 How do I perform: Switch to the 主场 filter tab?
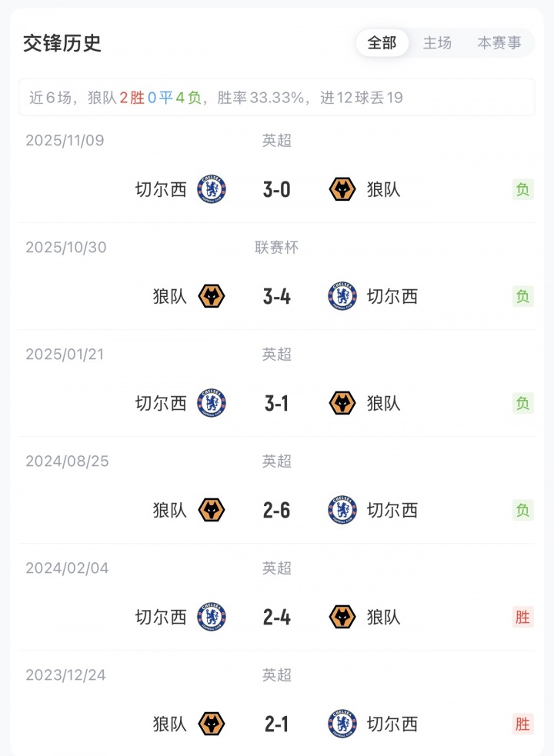click(x=437, y=43)
